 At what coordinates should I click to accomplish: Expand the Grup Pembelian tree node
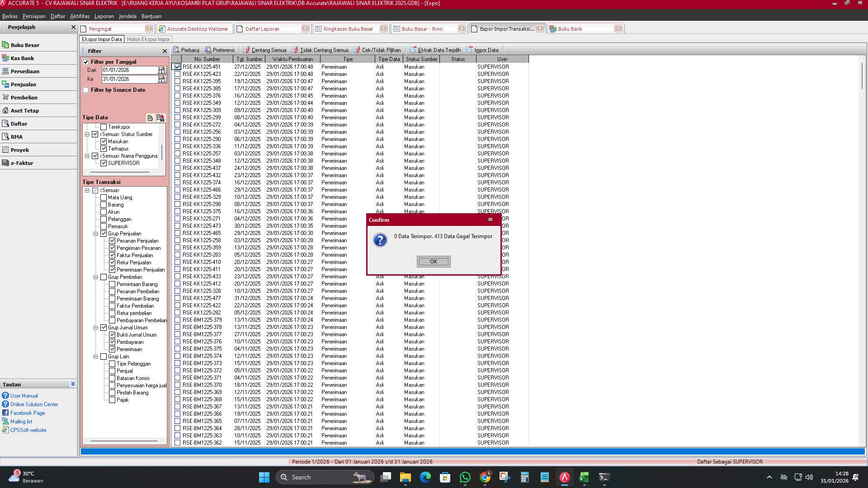(96, 277)
